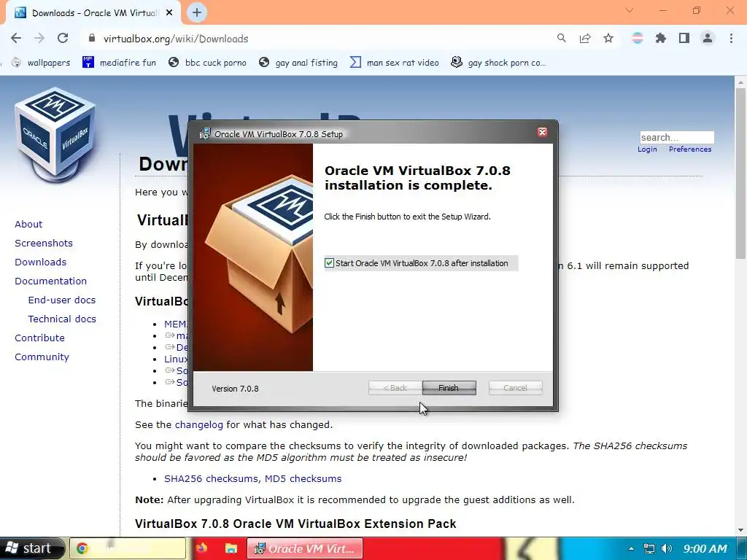Switch to Chrome taskbar button
The height and width of the screenshot is (560, 747).
[x=128, y=548]
